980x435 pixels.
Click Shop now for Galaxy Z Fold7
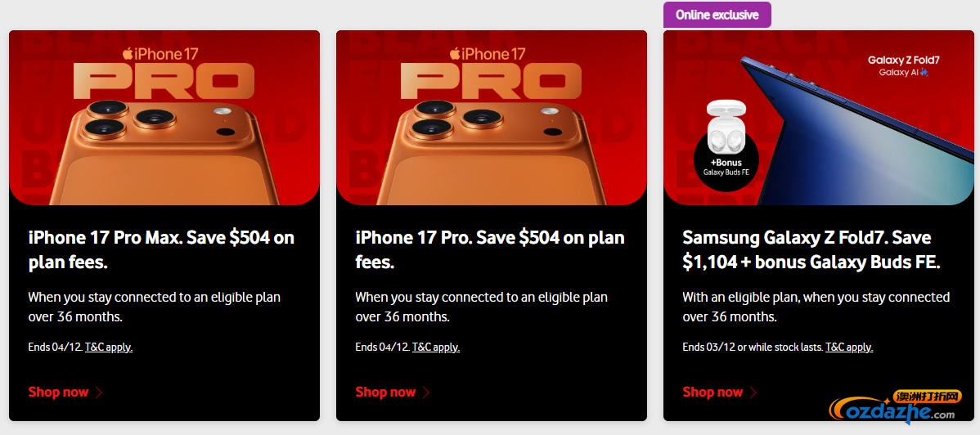[x=713, y=392]
